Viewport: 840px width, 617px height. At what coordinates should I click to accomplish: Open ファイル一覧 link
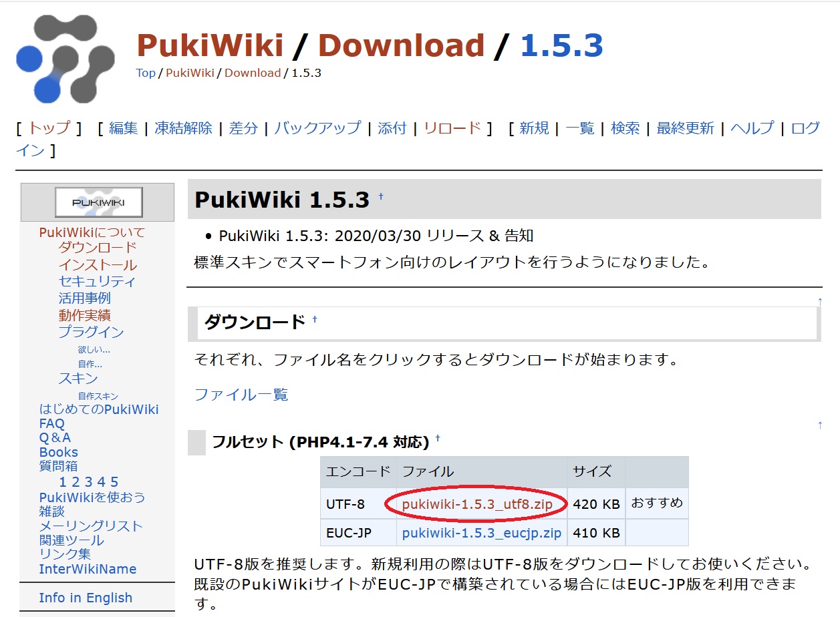pos(241,395)
